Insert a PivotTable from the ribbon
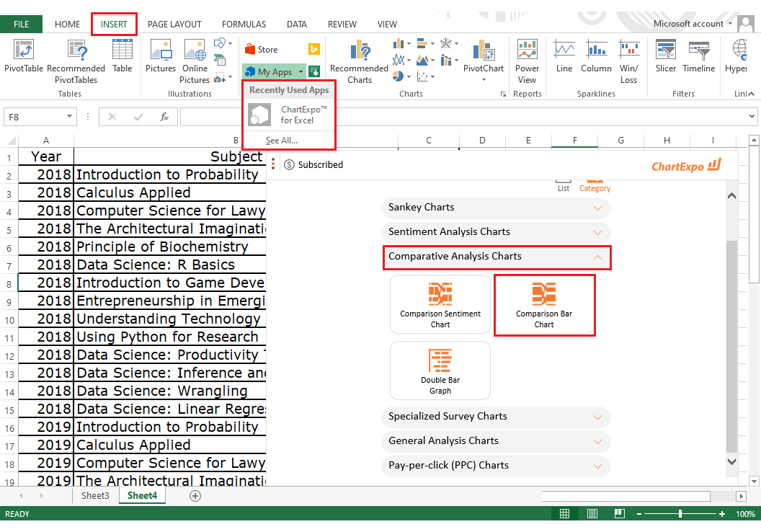 click(x=24, y=57)
